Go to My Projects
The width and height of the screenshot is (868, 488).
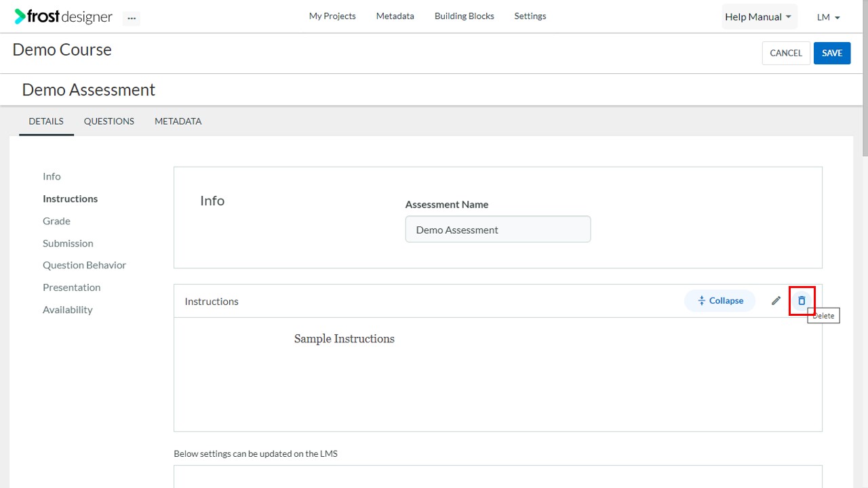coord(332,16)
